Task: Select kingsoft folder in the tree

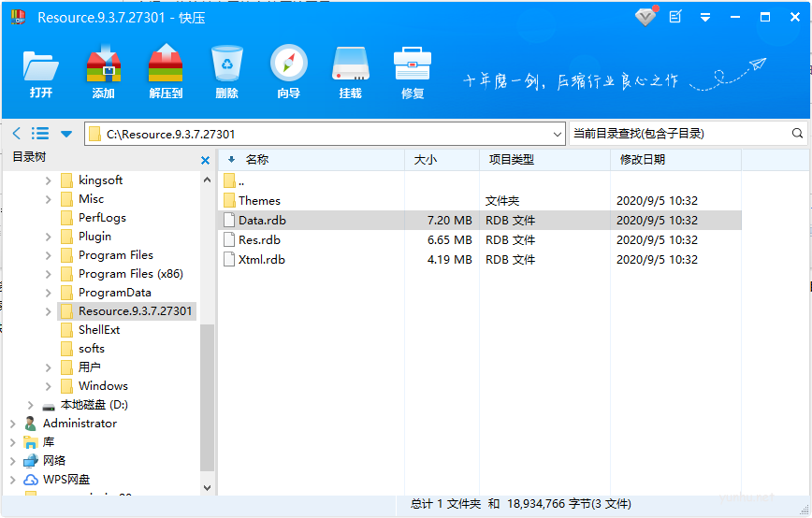Action: 100,180
